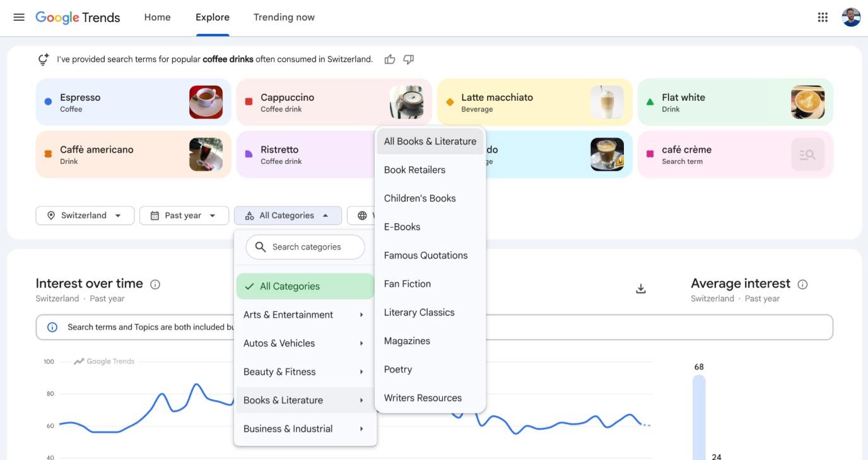Choose Children's Books from submenu
This screenshot has height=460, width=868.
click(430, 198)
